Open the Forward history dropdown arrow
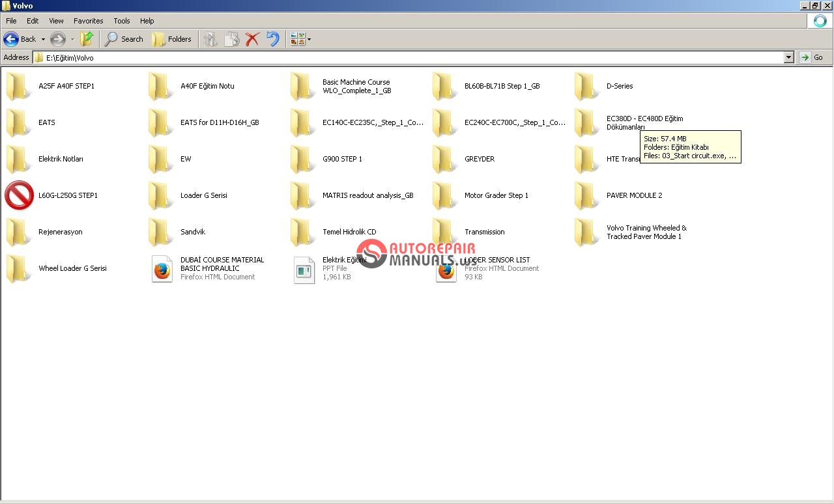 [72, 39]
